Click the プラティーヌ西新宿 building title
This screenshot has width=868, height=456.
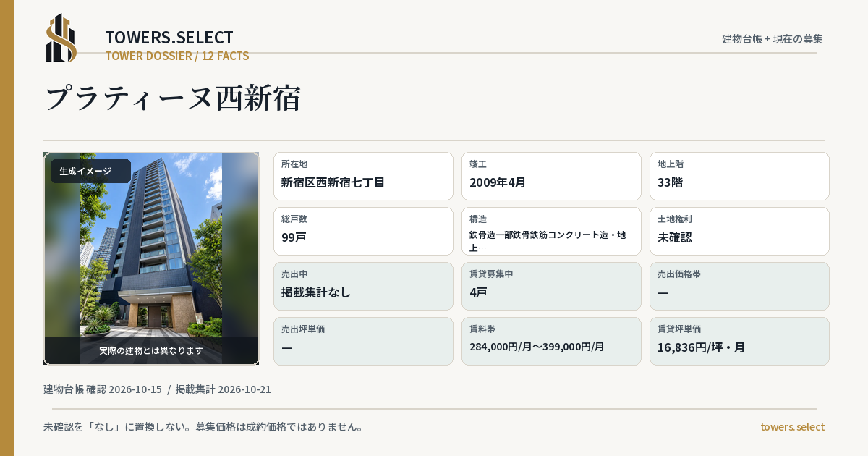172,98
